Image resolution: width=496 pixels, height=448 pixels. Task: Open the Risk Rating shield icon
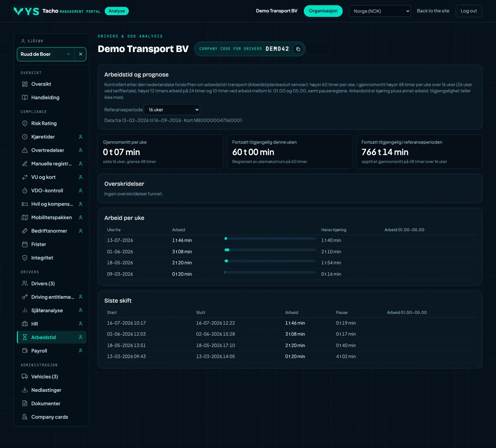pos(25,123)
